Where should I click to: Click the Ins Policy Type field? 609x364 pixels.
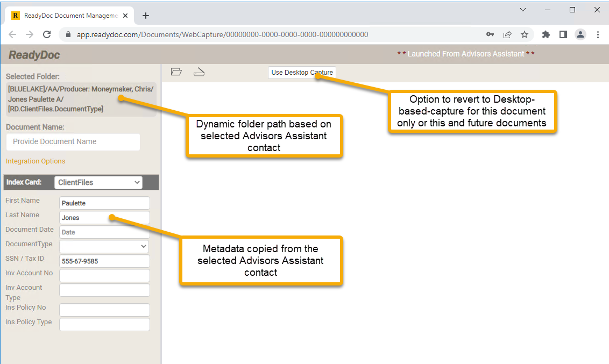[x=104, y=324]
